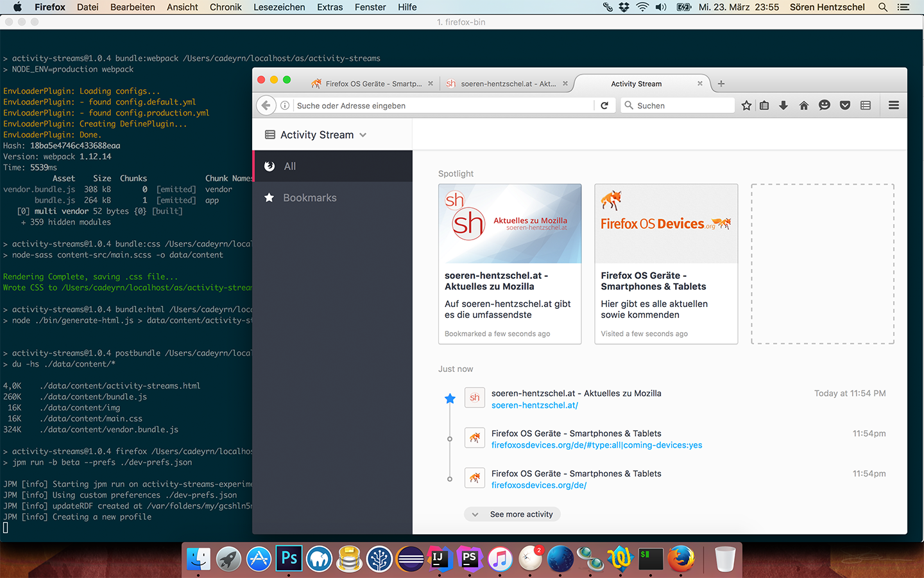Open firefoxosdevices.org/de/#type:all|coming-devices:yes link
This screenshot has height=578, width=924.
point(597,445)
